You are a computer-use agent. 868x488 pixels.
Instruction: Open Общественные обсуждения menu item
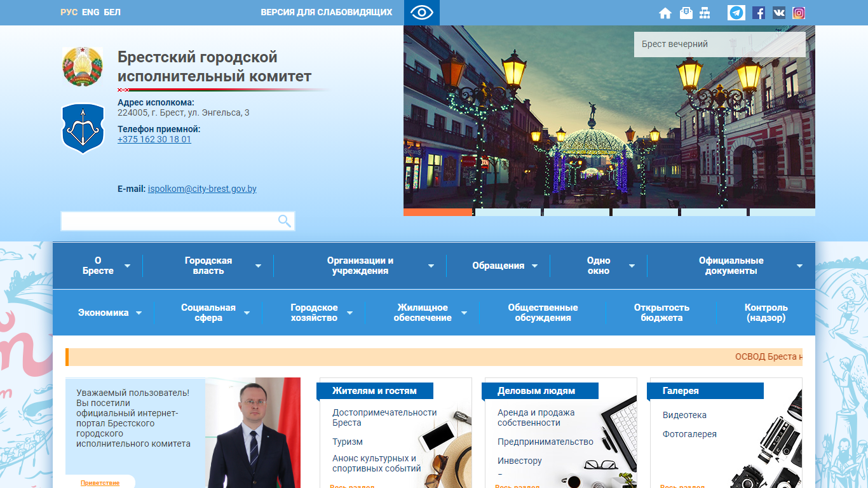(x=543, y=313)
